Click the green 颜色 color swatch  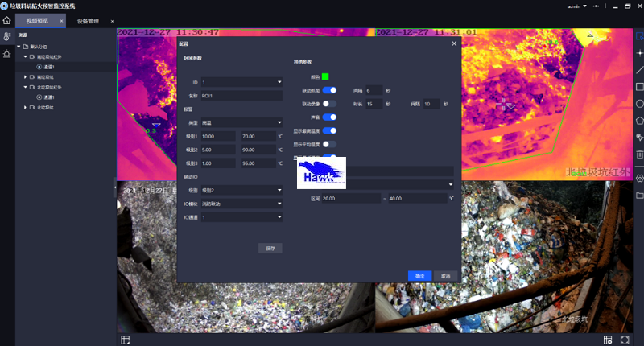(325, 76)
